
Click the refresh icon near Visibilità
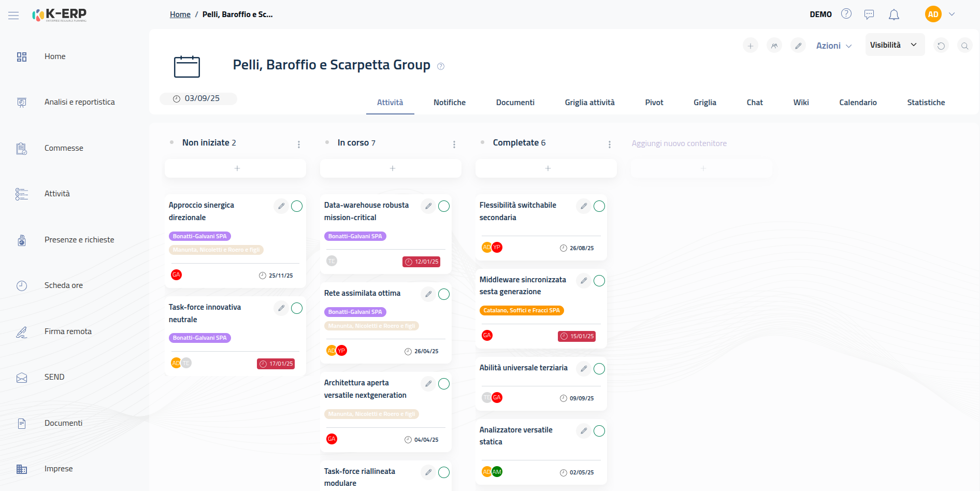(941, 46)
